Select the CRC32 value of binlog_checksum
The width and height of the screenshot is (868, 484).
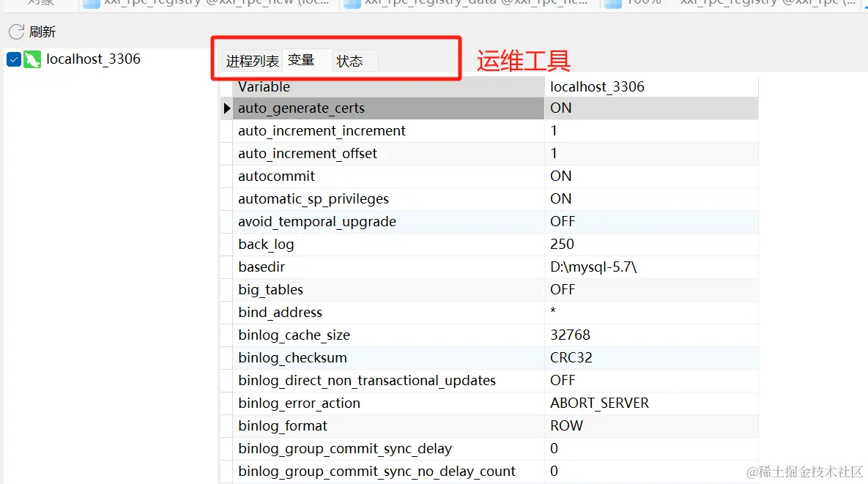[571, 358]
